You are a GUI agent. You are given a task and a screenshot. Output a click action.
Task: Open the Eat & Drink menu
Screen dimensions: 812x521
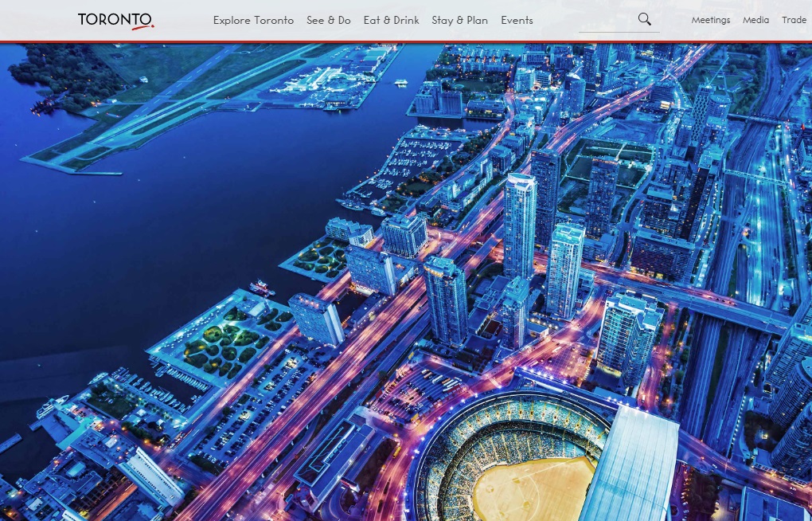[391, 20]
